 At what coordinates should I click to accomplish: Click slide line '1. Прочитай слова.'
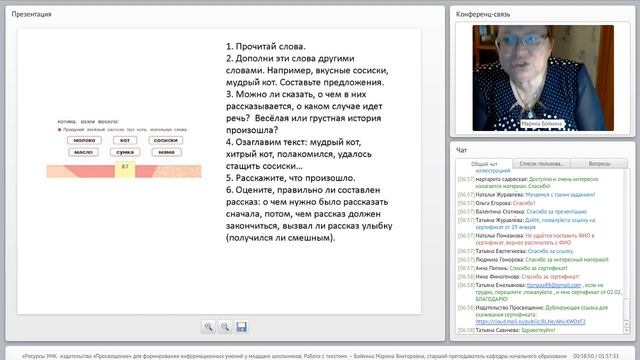click(266, 47)
